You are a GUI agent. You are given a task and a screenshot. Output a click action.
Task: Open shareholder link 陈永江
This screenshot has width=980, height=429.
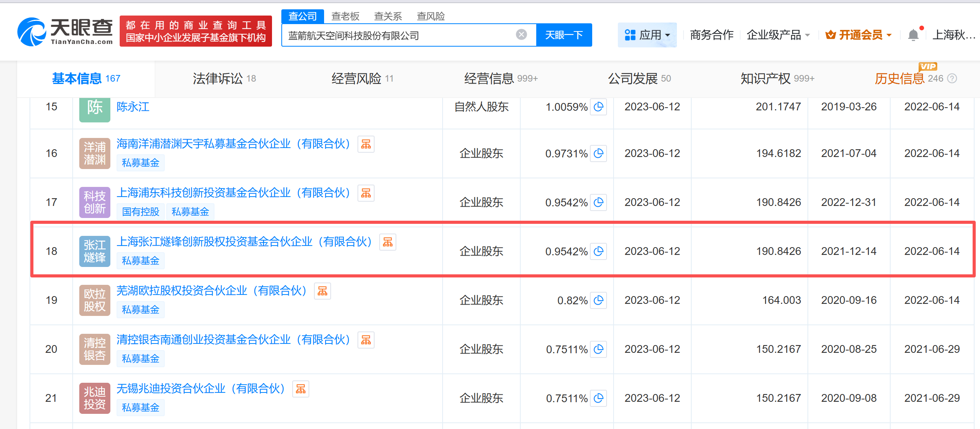133,107
